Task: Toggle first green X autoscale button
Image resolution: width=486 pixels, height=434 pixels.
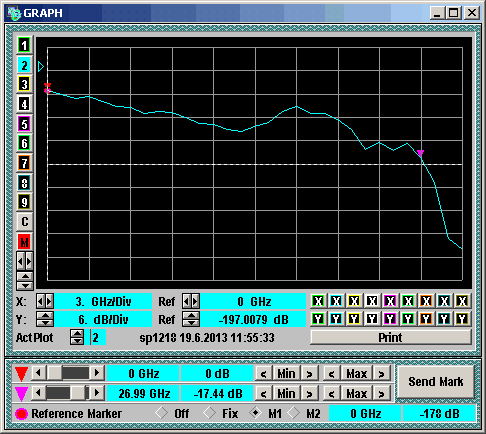Action: pyautogui.click(x=318, y=301)
